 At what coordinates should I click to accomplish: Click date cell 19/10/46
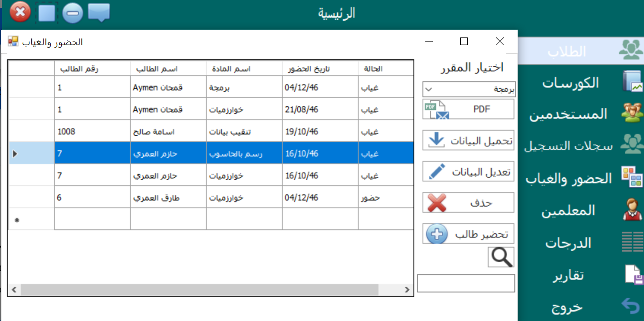320,131
